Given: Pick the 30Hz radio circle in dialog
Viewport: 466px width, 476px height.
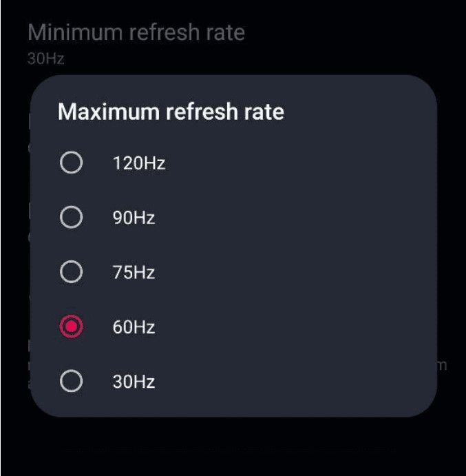Looking at the screenshot, I should 71,381.
